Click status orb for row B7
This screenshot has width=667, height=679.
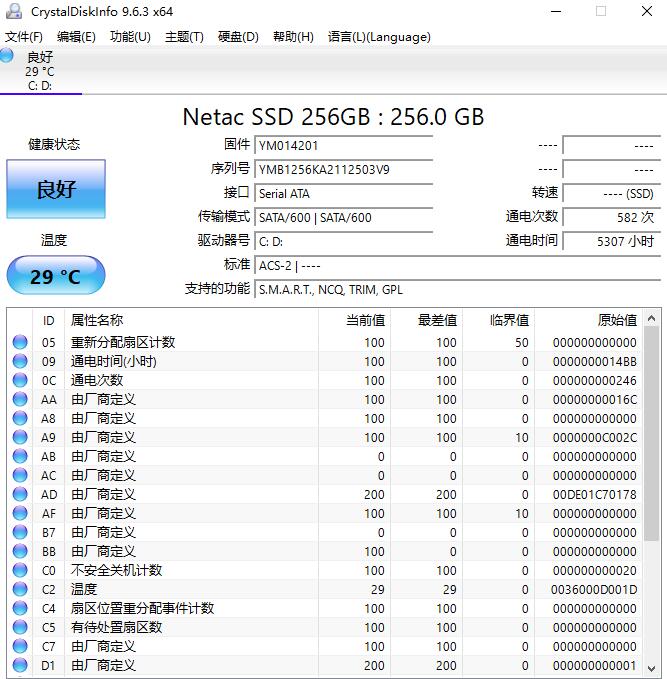[20, 532]
